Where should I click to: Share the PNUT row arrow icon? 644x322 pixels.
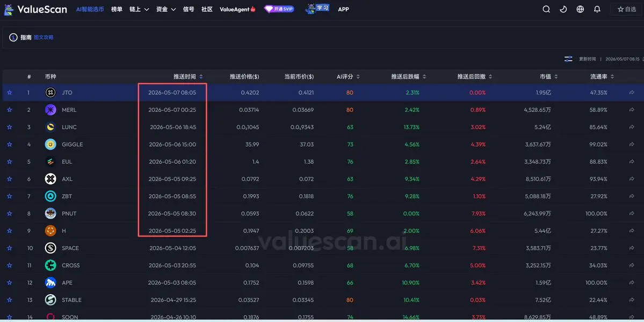(632, 213)
